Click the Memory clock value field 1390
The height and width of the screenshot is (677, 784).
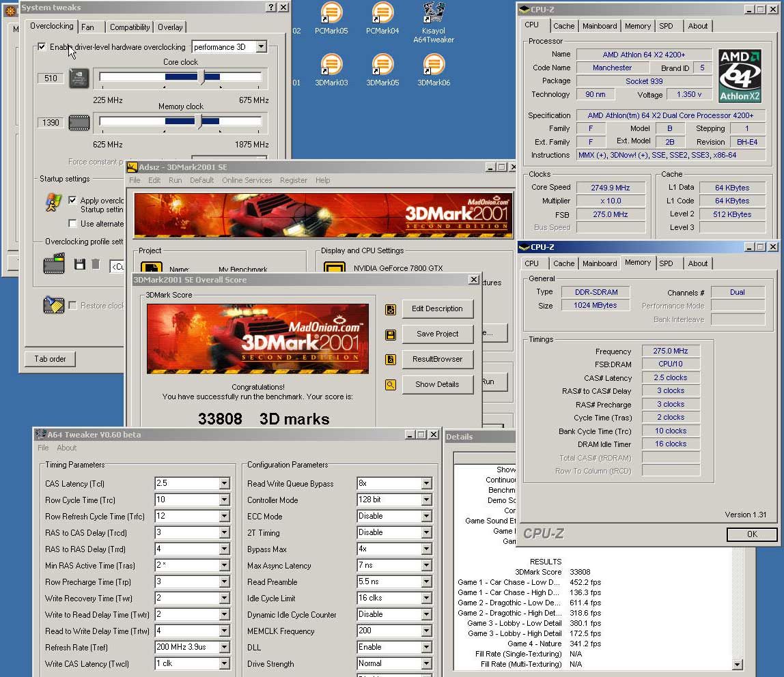pos(51,122)
